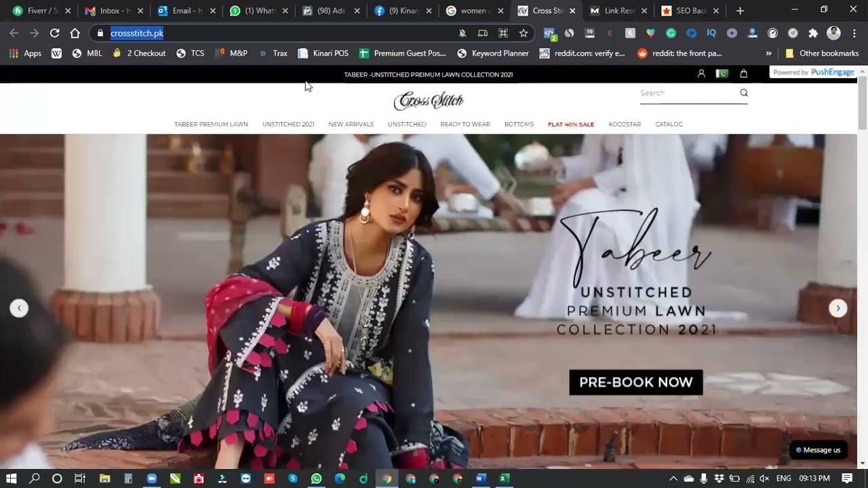The height and width of the screenshot is (488, 868).
Task: Go to the Chrome home page button
Action: pos(75,33)
